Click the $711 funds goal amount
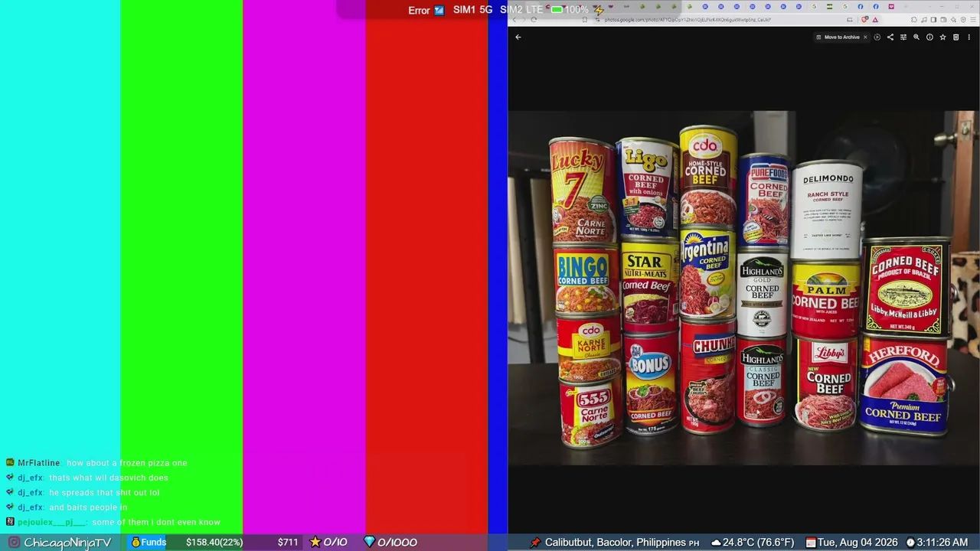The image size is (980, 551). point(288,543)
